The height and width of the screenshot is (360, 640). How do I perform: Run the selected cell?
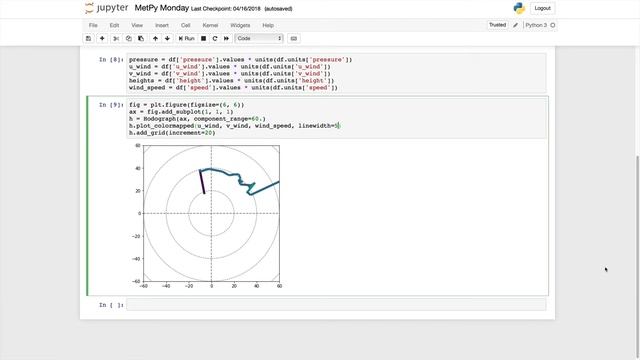pyautogui.click(x=187, y=38)
